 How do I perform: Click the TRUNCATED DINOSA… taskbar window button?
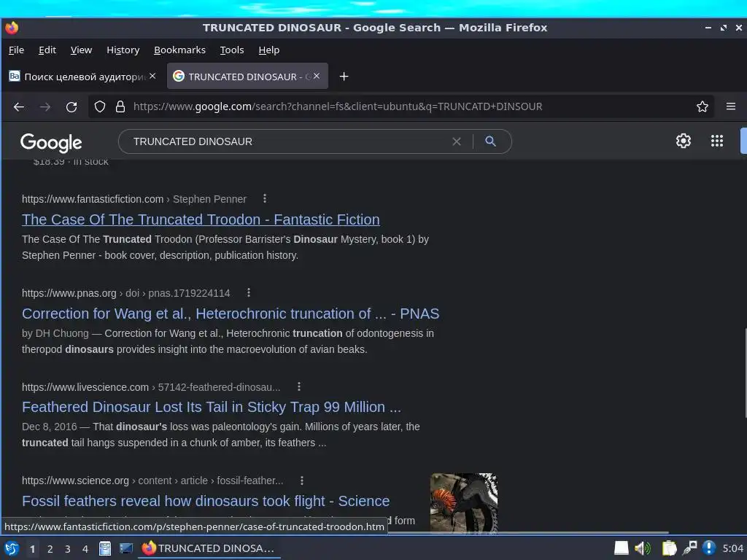click(209, 548)
